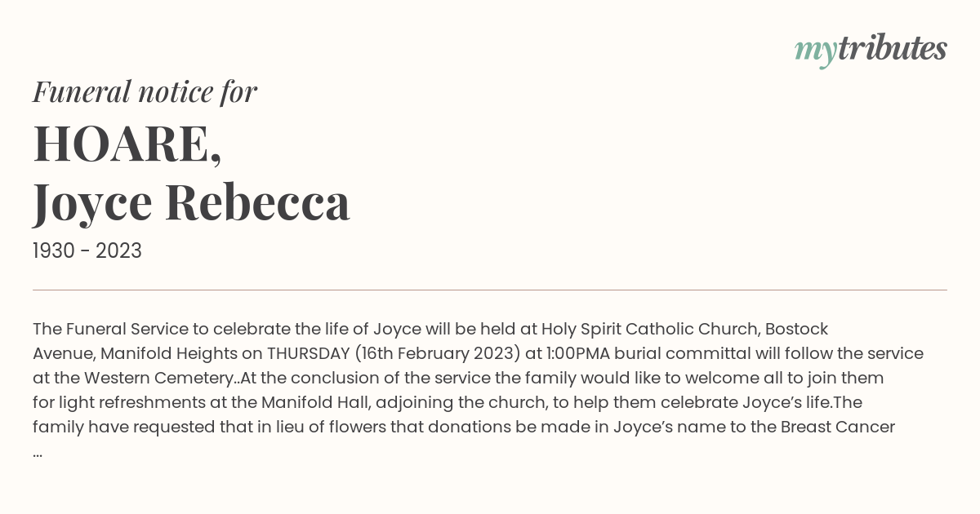980x514 pixels.
Task: Click the 'tributes' part of logo
Action: 892,49
